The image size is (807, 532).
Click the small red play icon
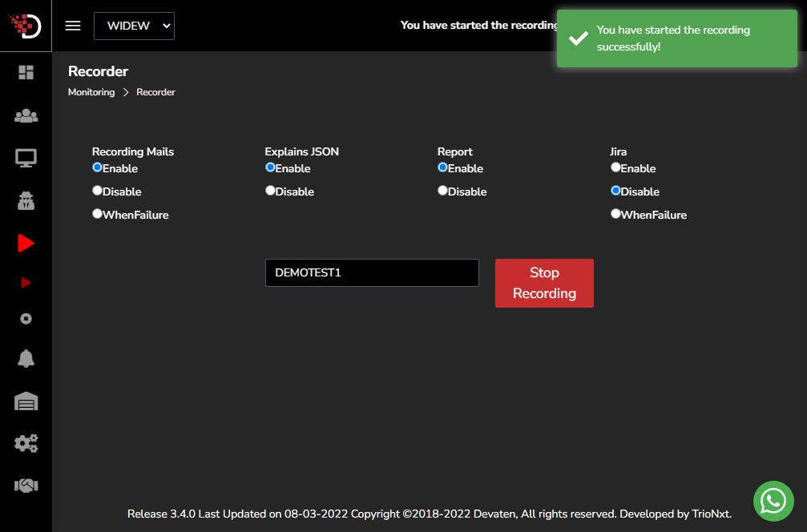pos(26,283)
